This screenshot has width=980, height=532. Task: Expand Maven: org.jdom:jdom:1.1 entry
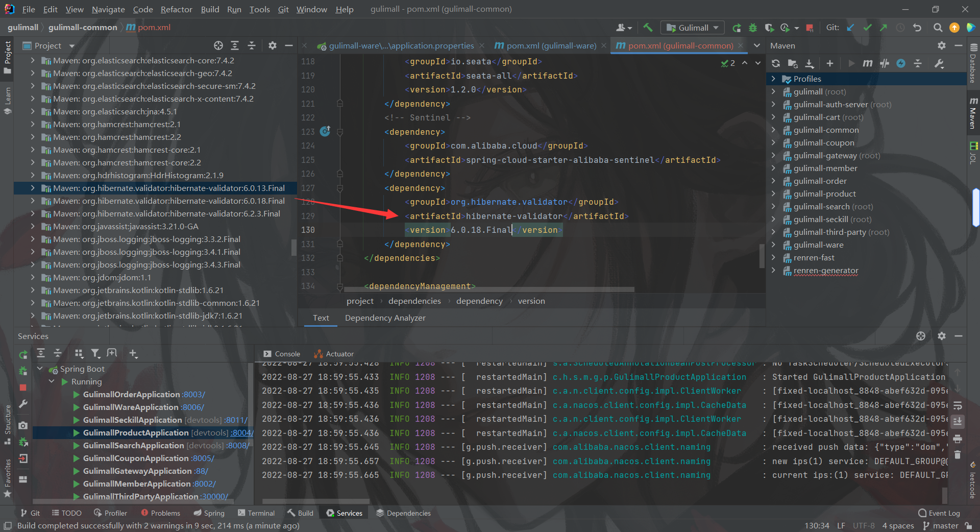click(x=32, y=277)
